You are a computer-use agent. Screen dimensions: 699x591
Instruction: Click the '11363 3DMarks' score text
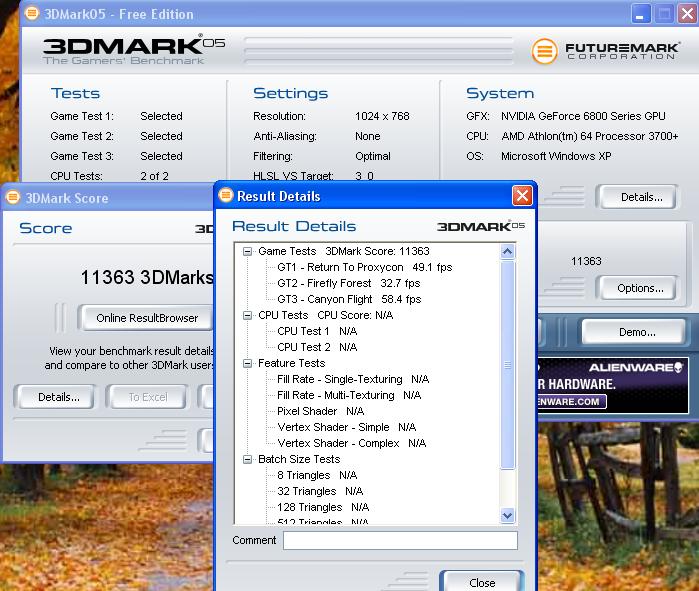click(x=147, y=277)
